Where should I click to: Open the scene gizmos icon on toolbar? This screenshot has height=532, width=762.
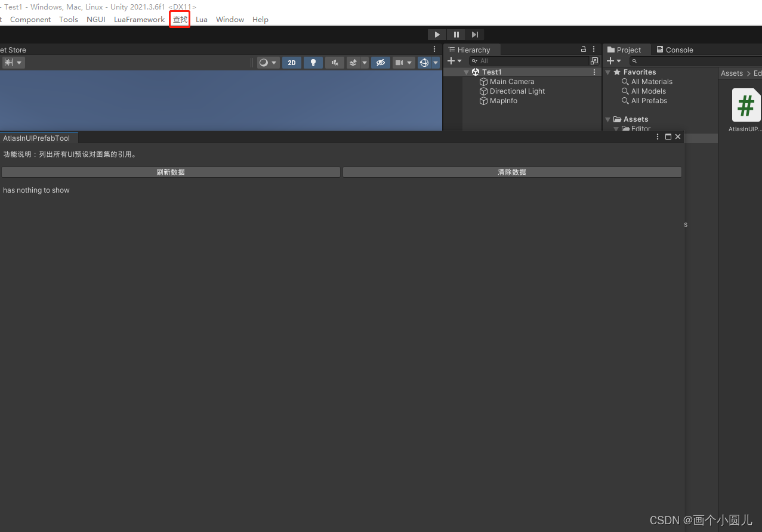(x=424, y=62)
